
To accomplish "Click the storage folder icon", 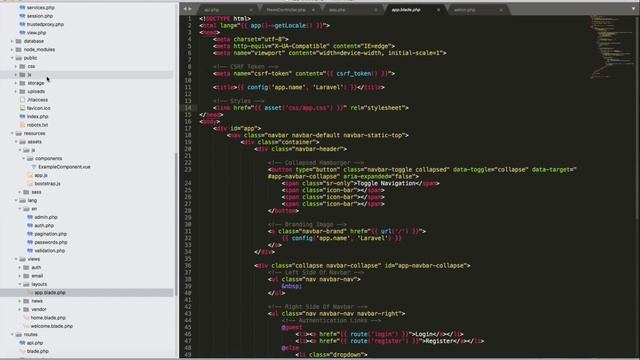I will click(22, 83).
